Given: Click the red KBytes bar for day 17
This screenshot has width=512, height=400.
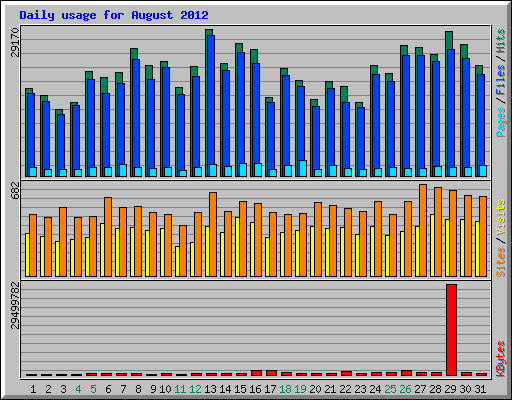Looking at the screenshot, I should tap(271, 373).
